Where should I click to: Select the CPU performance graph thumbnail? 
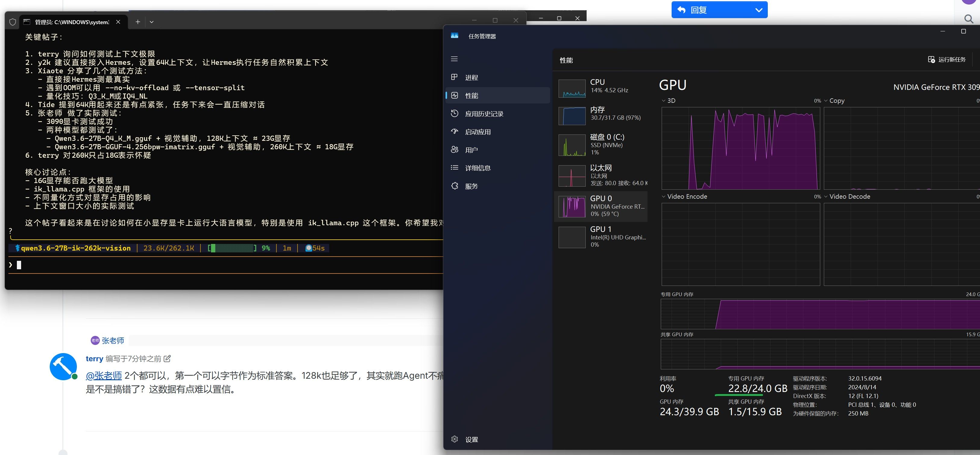coord(572,88)
